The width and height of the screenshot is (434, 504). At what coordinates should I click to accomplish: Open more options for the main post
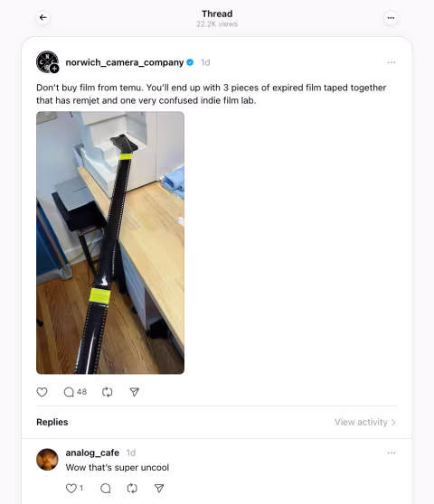392,62
